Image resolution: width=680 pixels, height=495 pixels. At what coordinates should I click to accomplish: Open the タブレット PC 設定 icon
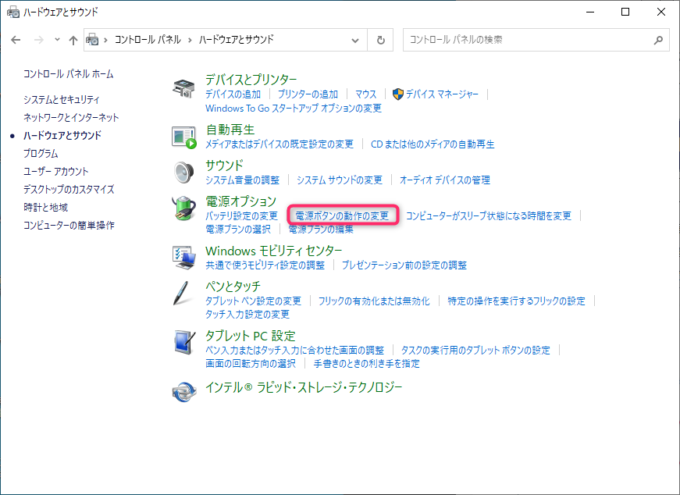click(x=184, y=343)
